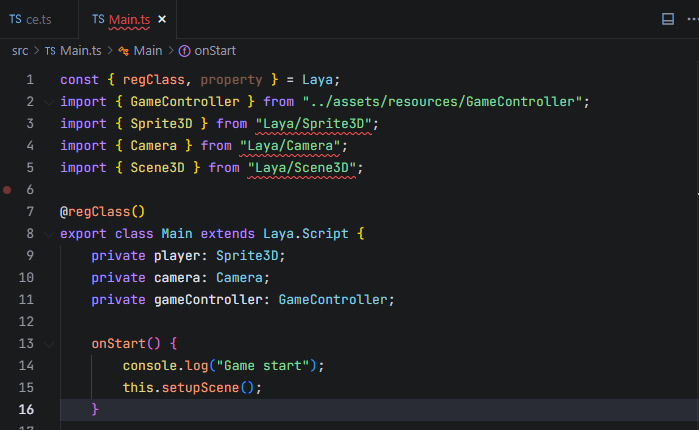Close the Main.ts editor tab
This screenshot has height=430, width=699.
[x=162, y=19]
